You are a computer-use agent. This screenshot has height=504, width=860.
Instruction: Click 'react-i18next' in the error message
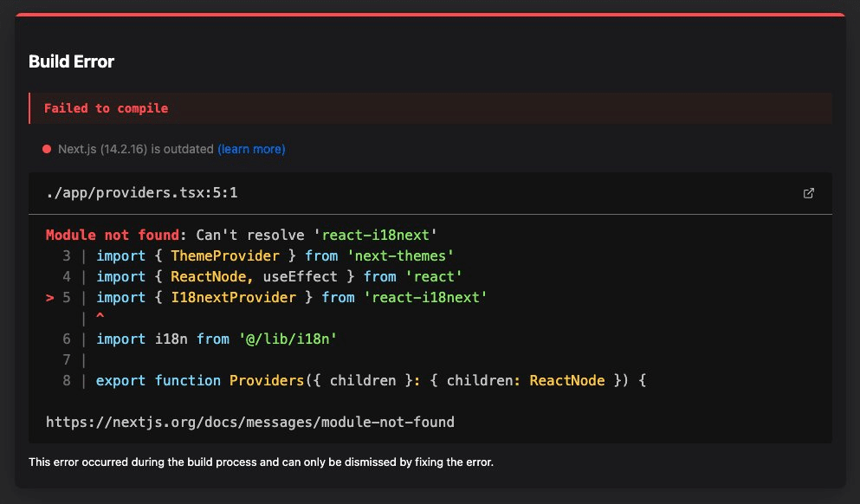coord(376,236)
